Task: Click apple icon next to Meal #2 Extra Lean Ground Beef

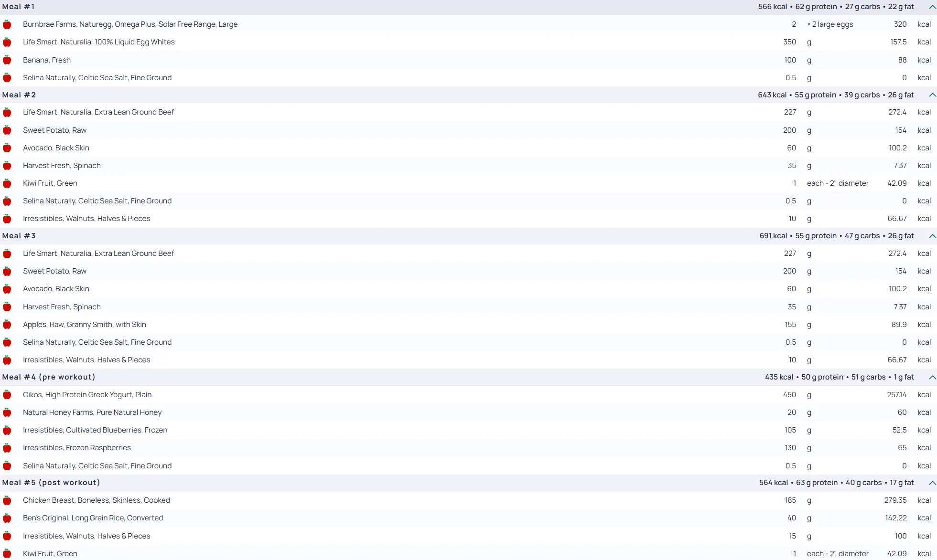Action: click(7, 112)
